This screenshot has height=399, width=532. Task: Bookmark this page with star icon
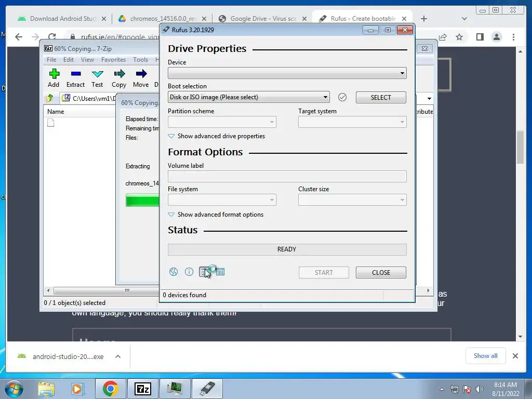point(459,37)
